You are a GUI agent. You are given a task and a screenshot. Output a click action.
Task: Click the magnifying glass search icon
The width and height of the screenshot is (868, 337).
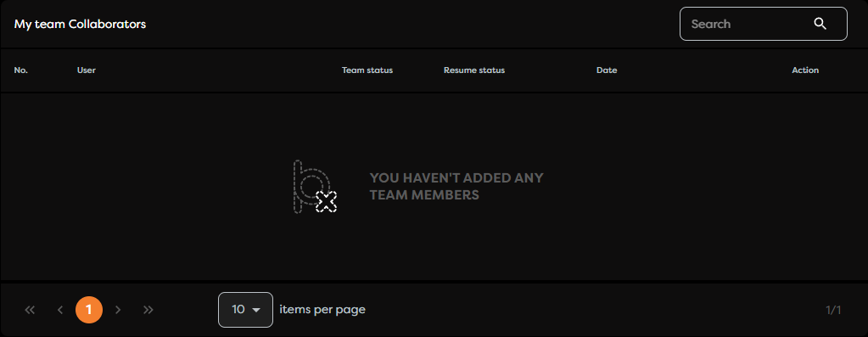(x=820, y=24)
